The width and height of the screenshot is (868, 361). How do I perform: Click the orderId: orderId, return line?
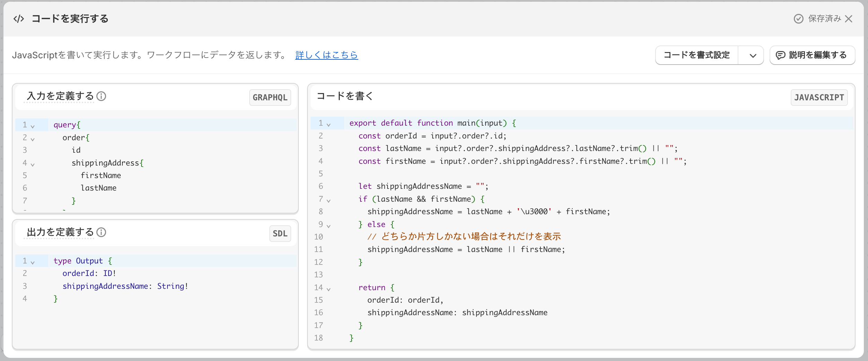click(x=405, y=300)
